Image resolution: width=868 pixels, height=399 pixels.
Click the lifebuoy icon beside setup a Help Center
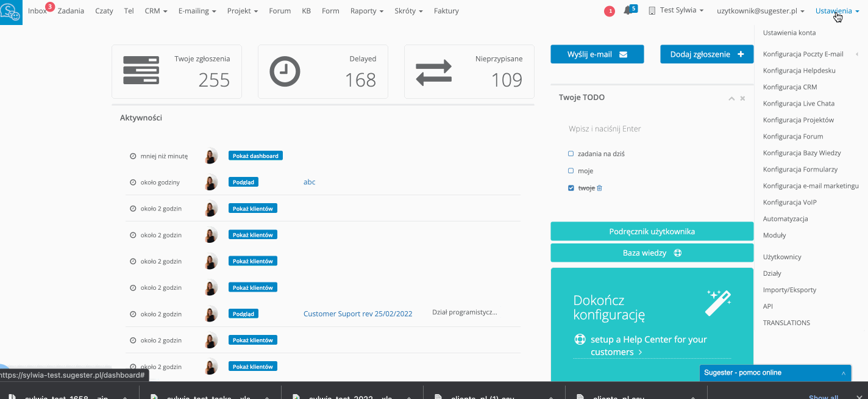pos(580,339)
